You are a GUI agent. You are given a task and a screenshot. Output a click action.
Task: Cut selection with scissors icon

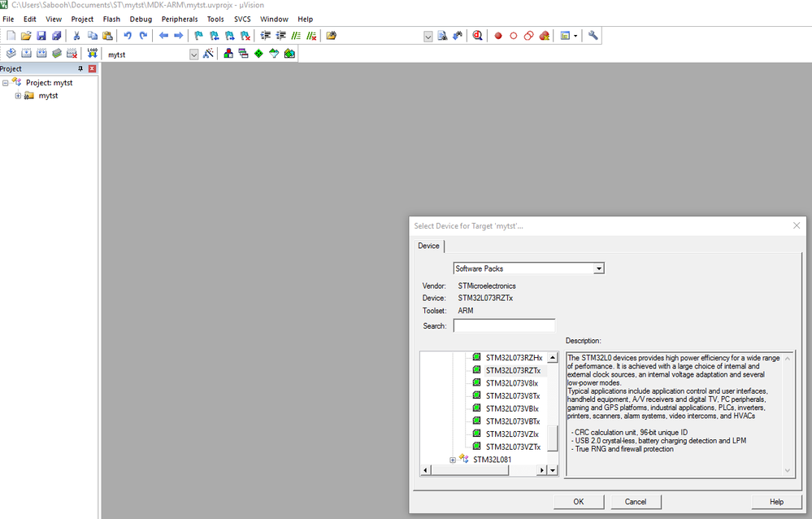pos(76,36)
